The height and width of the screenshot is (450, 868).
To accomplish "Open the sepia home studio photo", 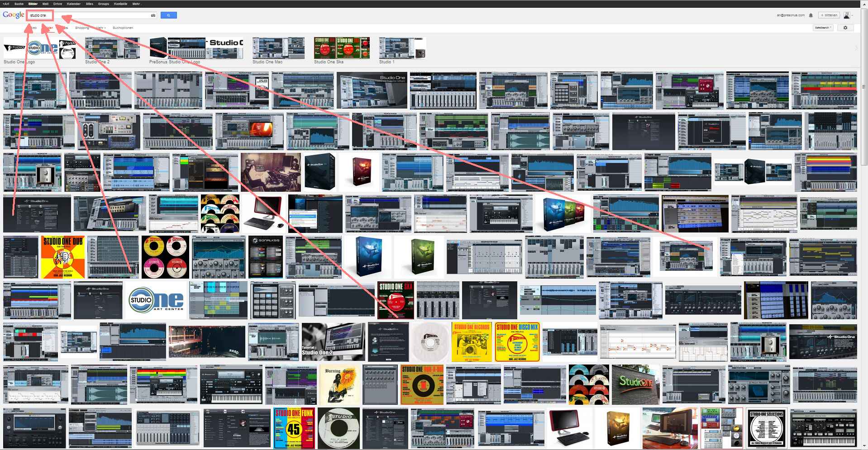I will (271, 172).
